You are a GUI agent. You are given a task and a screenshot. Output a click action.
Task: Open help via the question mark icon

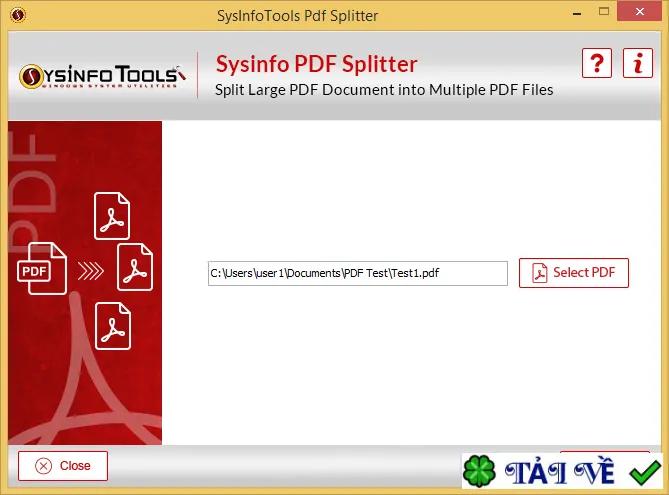click(597, 63)
